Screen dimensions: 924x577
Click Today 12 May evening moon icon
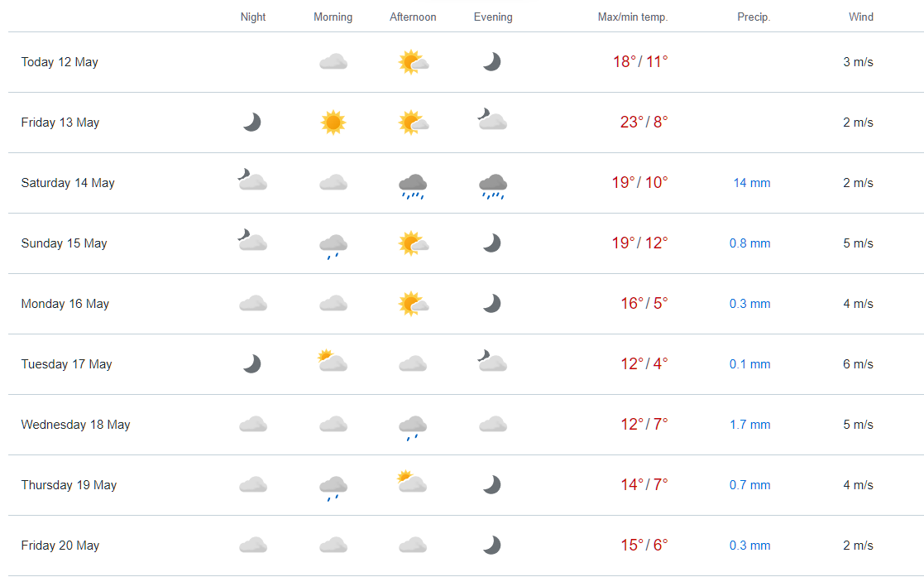(x=491, y=61)
